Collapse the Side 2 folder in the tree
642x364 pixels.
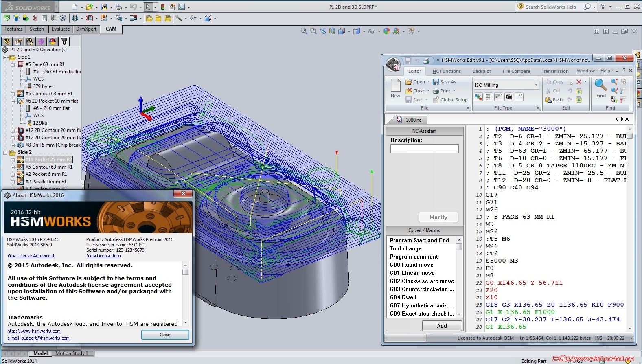pos(6,153)
